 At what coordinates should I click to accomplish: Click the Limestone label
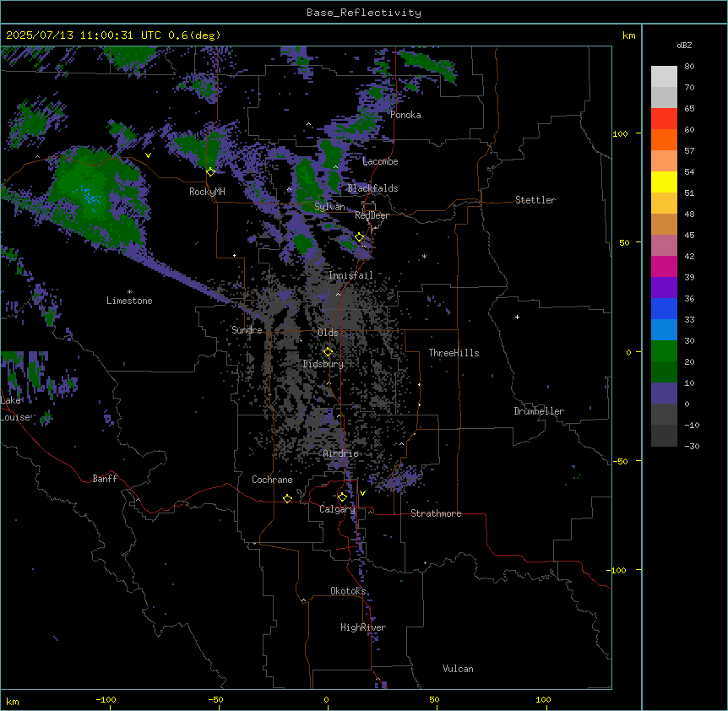point(129,301)
